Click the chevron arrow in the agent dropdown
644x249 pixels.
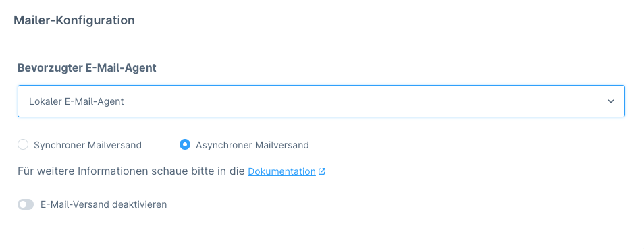click(x=611, y=101)
